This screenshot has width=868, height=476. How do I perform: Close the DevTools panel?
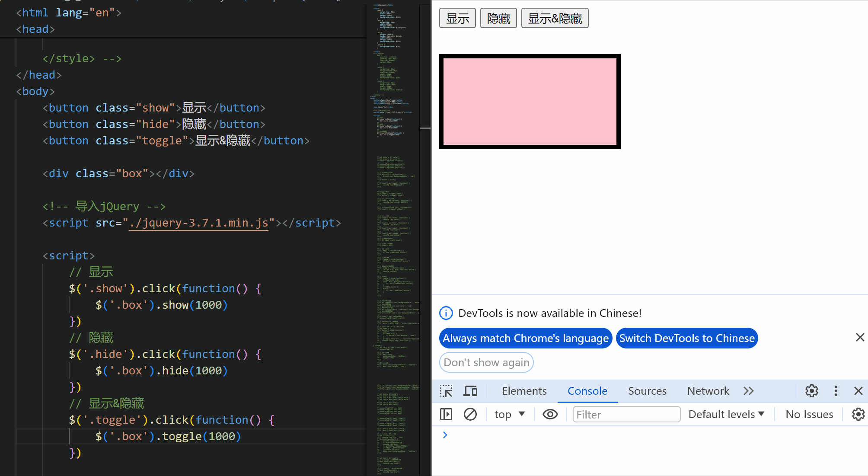[858, 391]
